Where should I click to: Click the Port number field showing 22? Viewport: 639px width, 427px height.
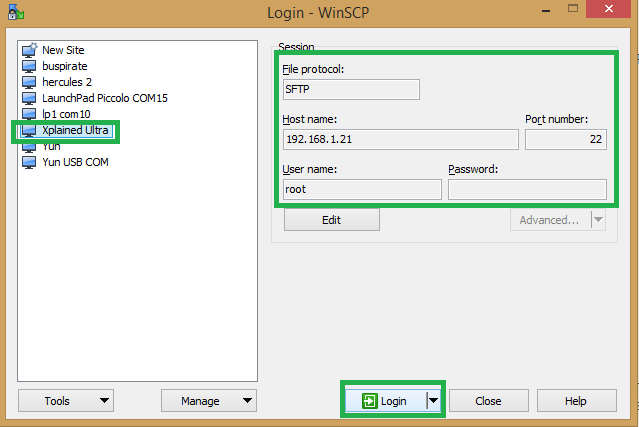(566, 139)
